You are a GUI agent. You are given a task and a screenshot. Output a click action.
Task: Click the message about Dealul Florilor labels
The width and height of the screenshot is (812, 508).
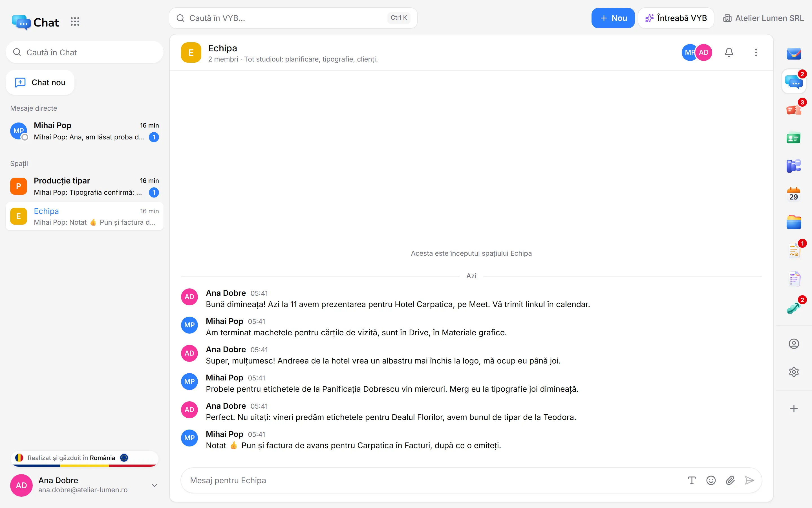coord(391,417)
